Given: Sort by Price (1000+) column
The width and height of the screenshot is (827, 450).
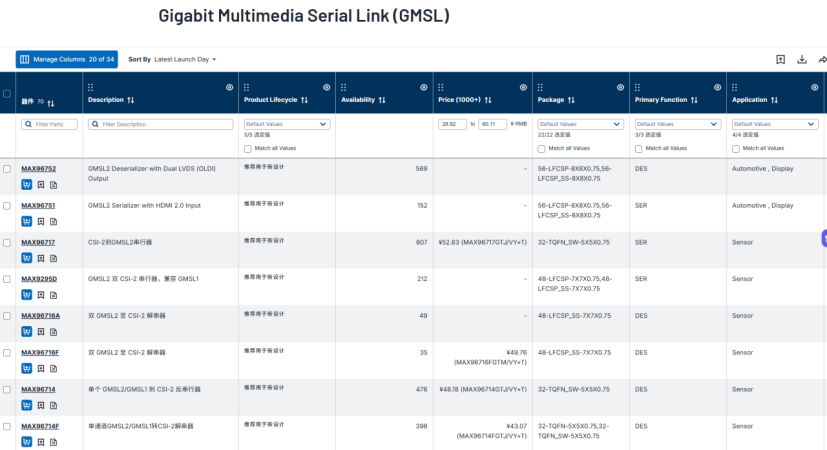Looking at the screenshot, I should (488, 100).
